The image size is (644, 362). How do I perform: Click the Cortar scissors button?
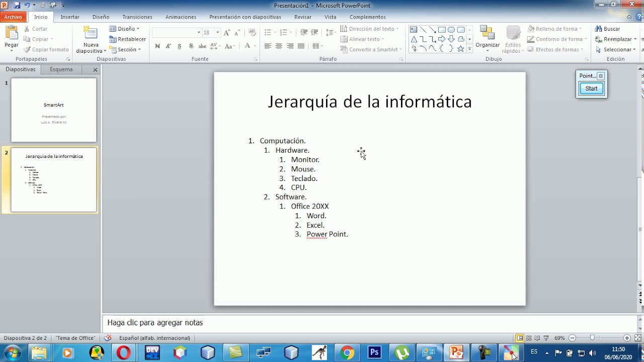pyautogui.click(x=35, y=29)
